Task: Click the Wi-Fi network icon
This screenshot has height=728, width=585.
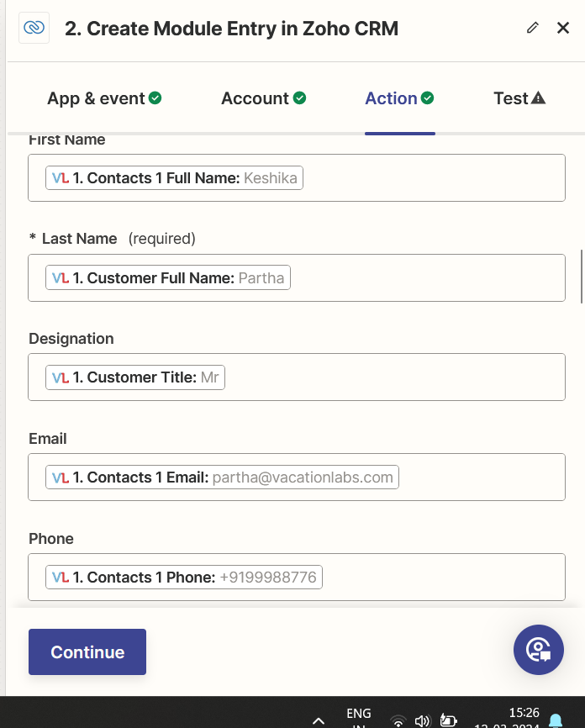Action: click(x=398, y=720)
